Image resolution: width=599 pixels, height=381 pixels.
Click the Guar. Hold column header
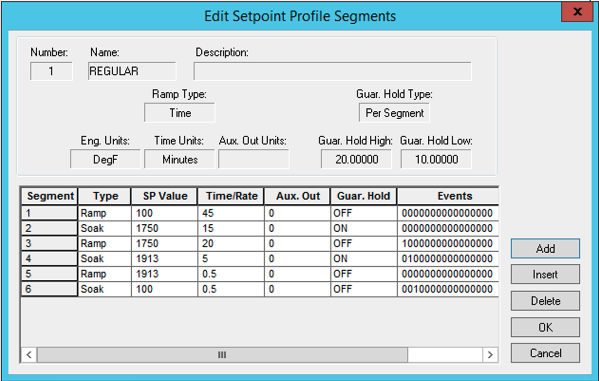[364, 196]
